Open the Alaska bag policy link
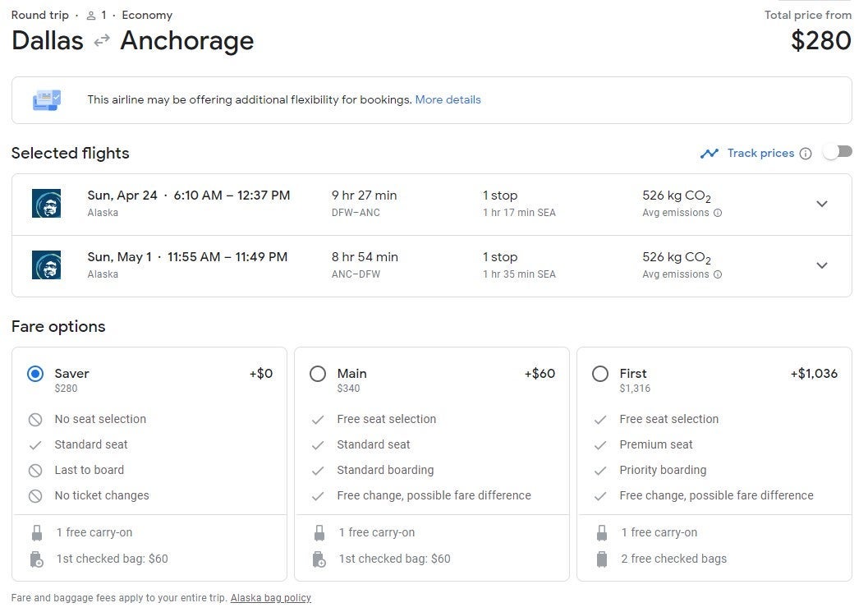 coord(270,598)
